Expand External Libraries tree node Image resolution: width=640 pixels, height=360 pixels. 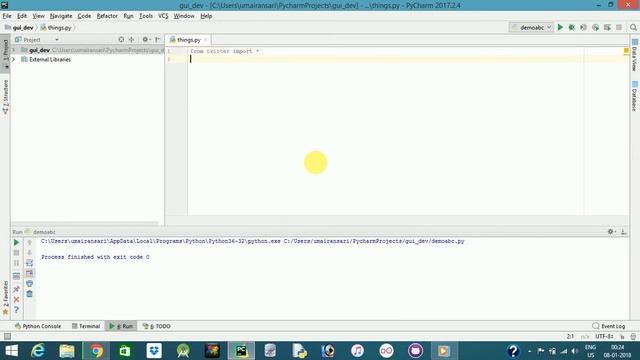[x=14, y=59]
